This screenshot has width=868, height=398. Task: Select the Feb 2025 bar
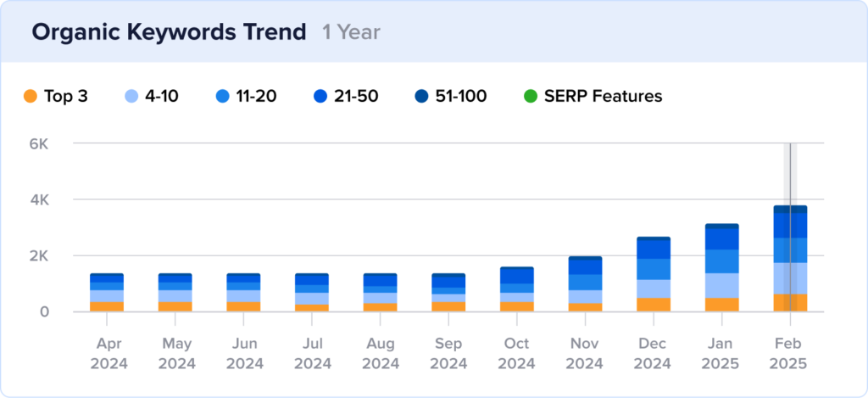790,258
